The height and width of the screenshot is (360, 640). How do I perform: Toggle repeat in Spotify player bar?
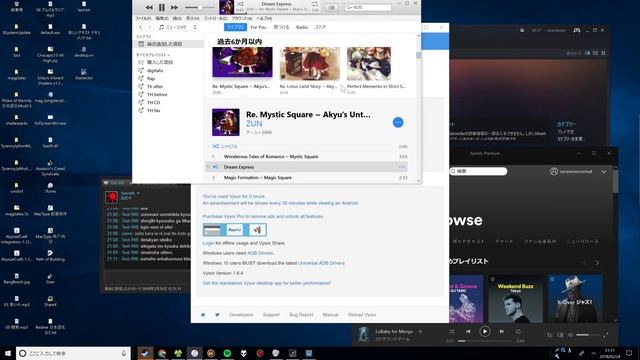pos(518,331)
